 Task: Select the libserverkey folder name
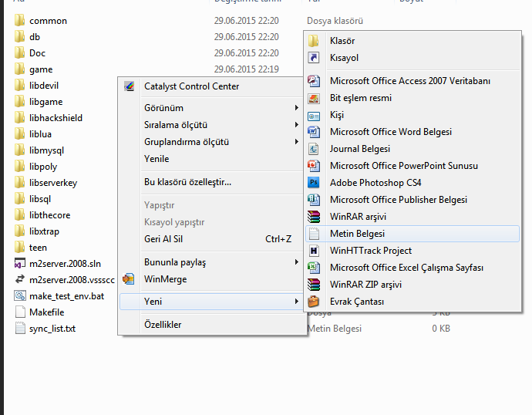pos(53,183)
